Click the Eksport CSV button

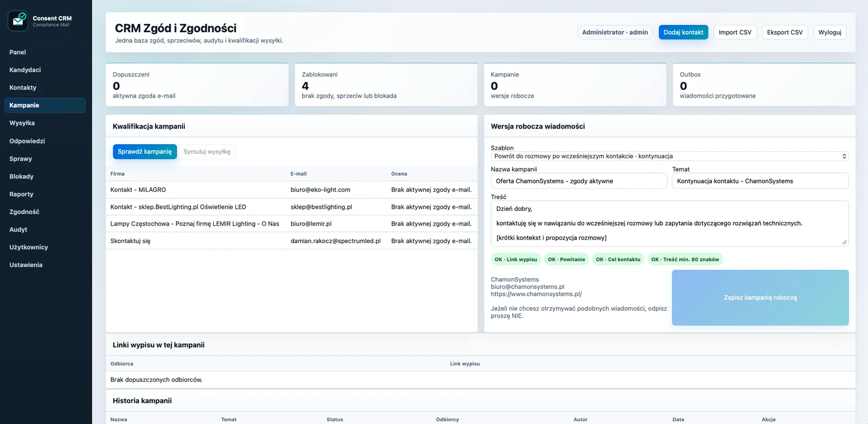point(785,33)
